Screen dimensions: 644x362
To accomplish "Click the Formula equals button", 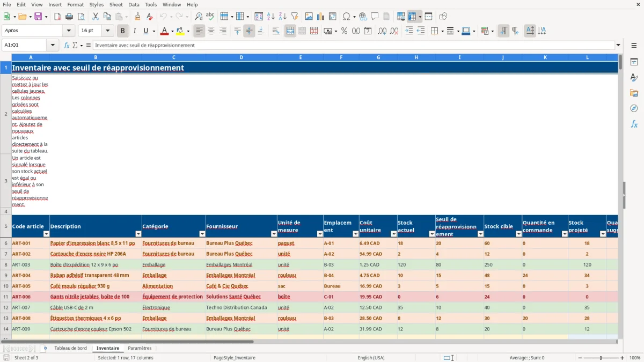I will point(89,45).
